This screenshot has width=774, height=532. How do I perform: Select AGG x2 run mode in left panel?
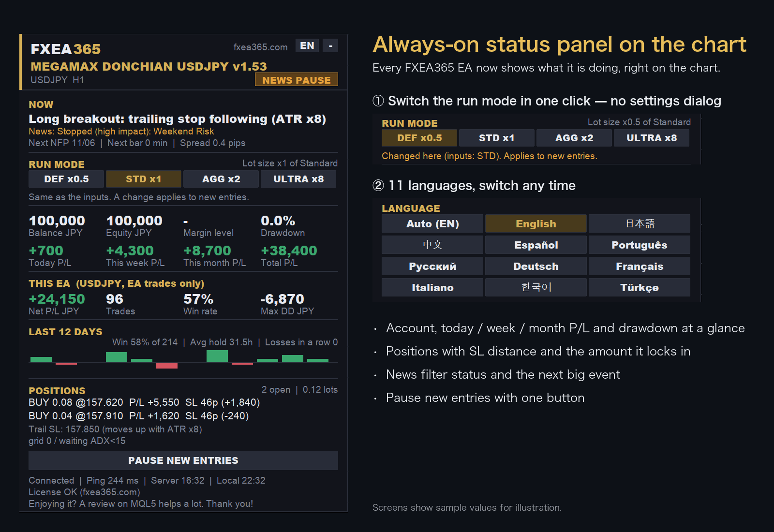point(221,179)
